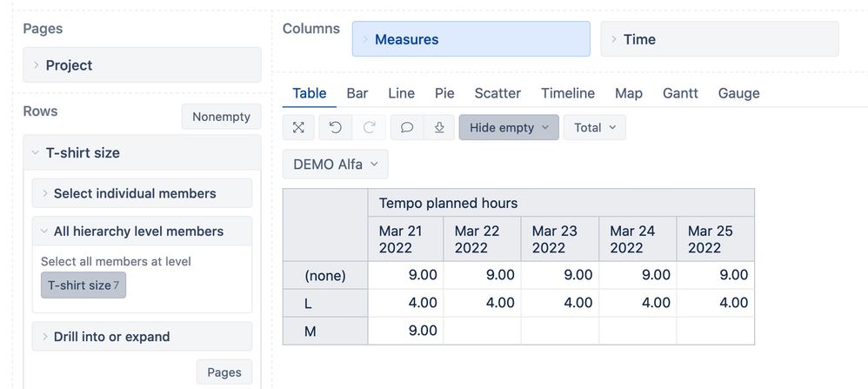This screenshot has height=389, width=868.
Task: Open the DEMO Alfa project selector
Action: click(336, 164)
